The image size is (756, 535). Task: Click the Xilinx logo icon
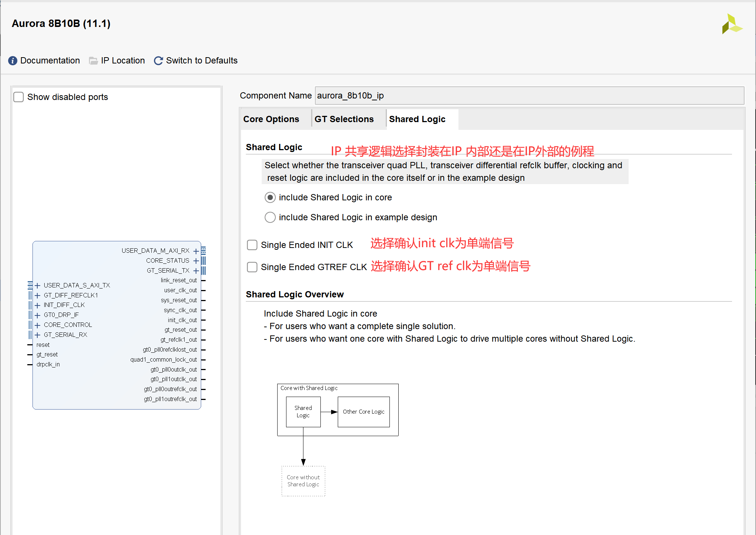[732, 24]
